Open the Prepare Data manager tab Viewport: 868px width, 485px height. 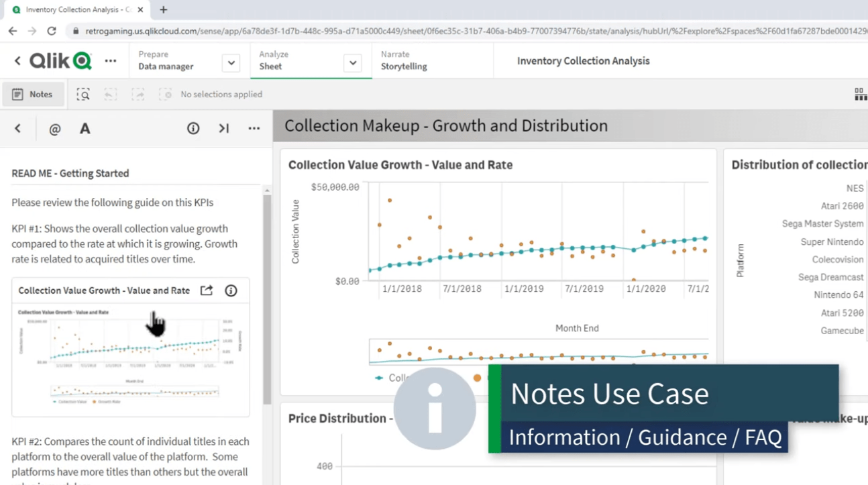coord(166,60)
